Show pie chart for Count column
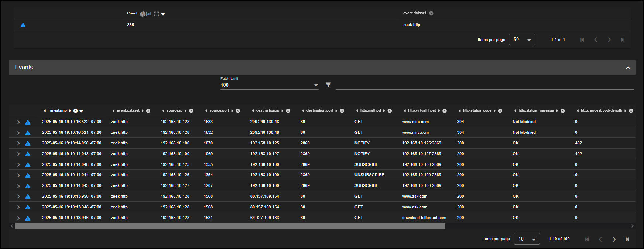644x249 pixels. (x=143, y=14)
